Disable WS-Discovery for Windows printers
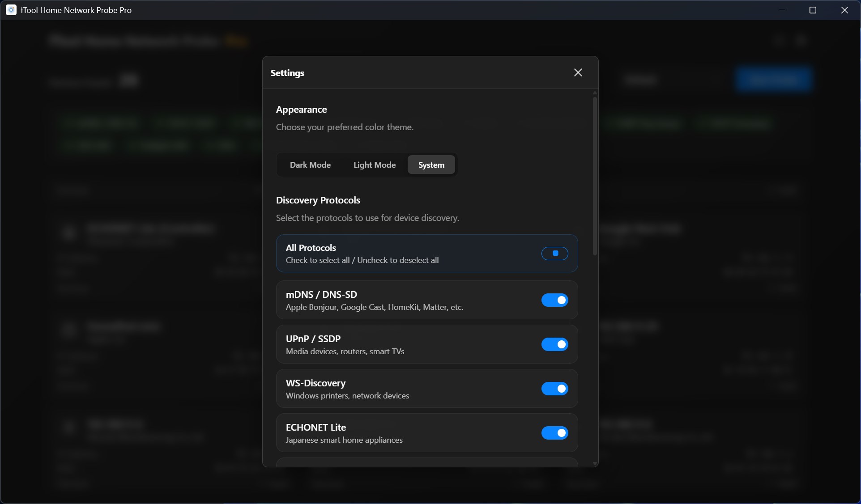The height and width of the screenshot is (504, 861). pyautogui.click(x=554, y=389)
